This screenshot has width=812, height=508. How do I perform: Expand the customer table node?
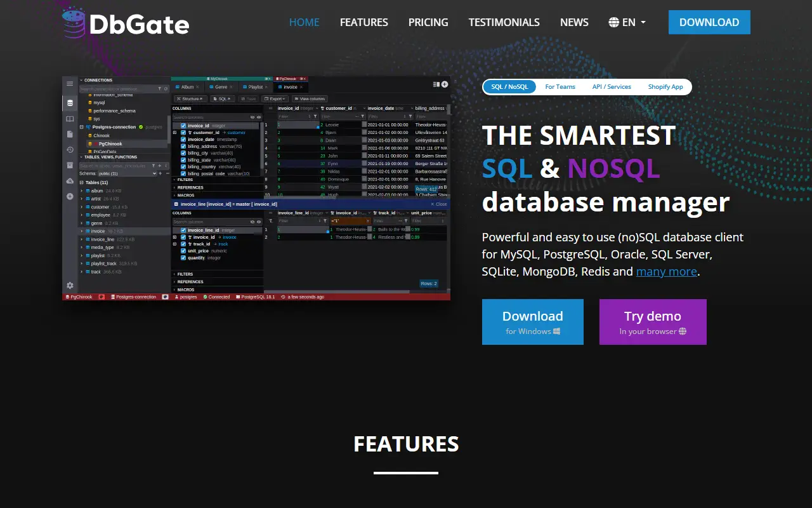(82, 207)
